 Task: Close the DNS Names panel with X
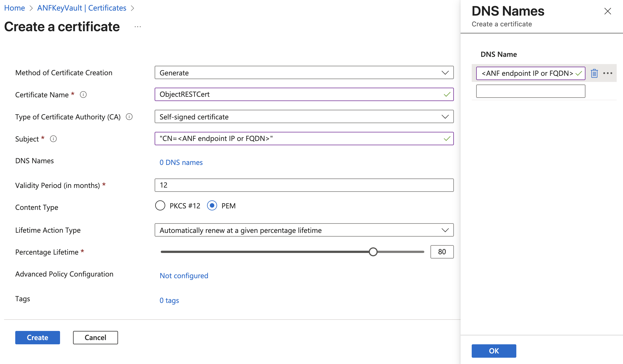click(607, 11)
